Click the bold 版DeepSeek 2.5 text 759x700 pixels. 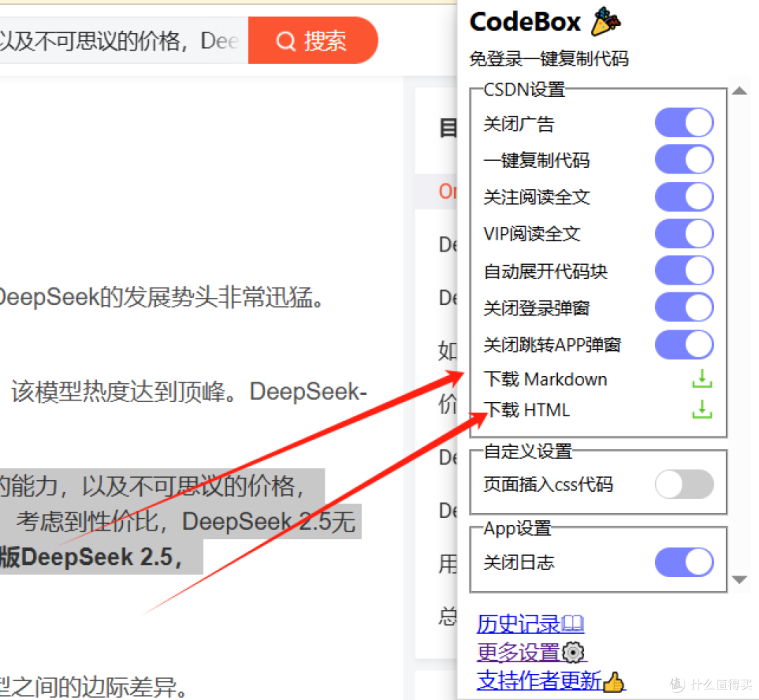click(91, 557)
